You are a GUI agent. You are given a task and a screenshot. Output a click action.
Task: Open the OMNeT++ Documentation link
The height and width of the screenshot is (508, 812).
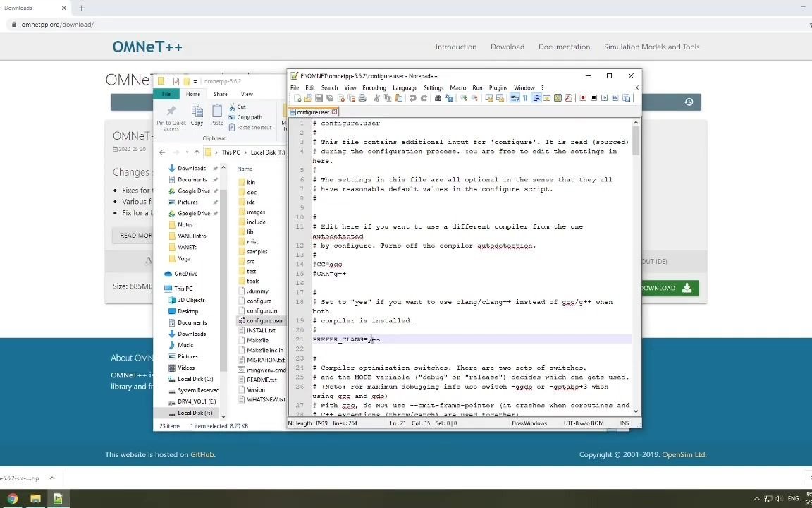click(x=564, y=47)
